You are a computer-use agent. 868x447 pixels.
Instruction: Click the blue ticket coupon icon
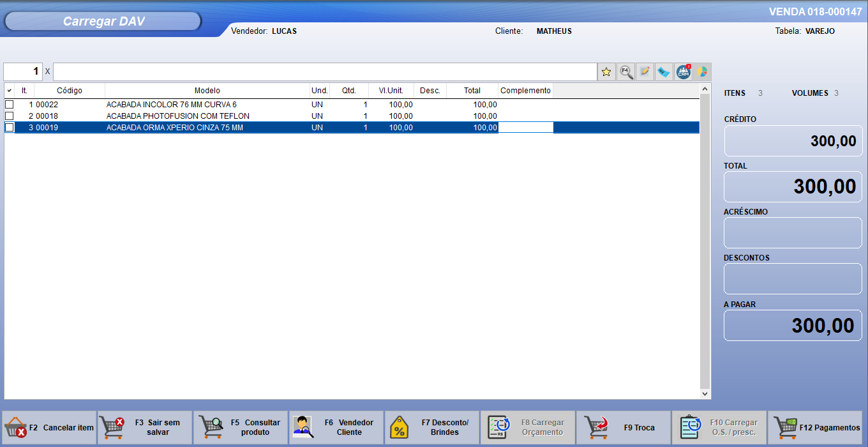tap(664, 72)
